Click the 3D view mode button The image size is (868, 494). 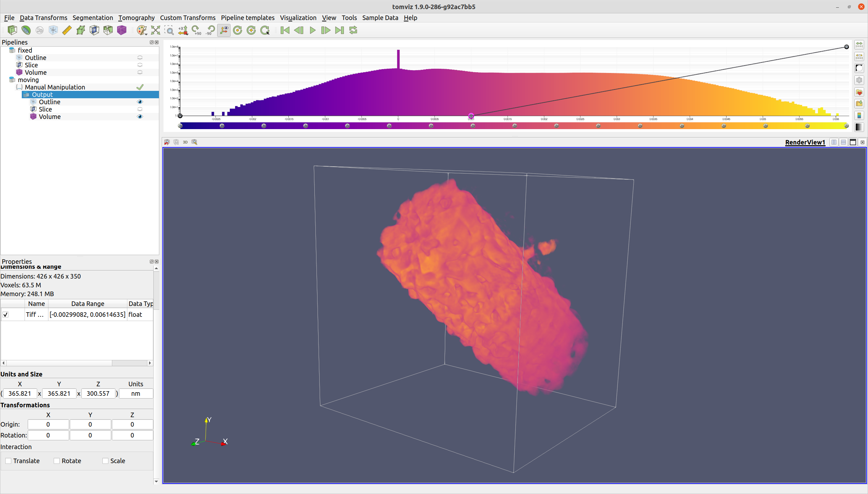click(185, 142)
